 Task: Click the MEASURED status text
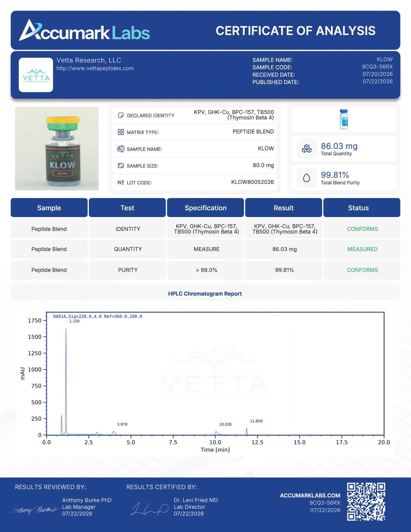[362, 249]
